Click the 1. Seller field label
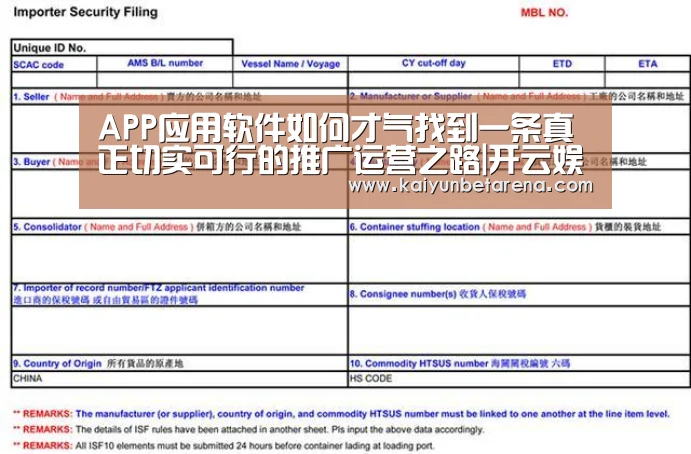Image resolution: width=691 pixels, height=454 pixels. [x=137, y=97]
